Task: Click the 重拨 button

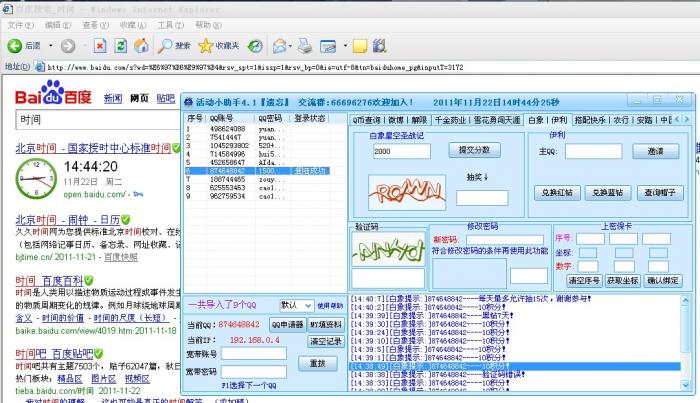Action: coord(317,363)
